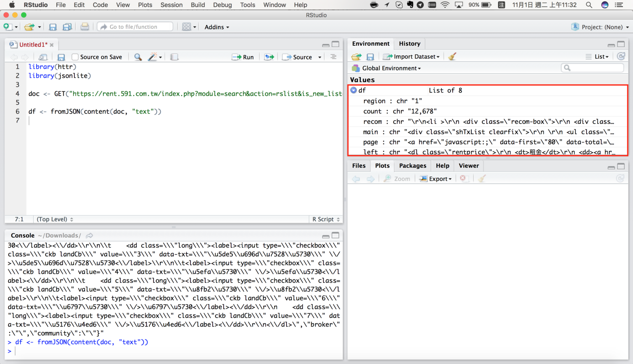
Task: Open the Addins dropdown
Action: (217, 27)
